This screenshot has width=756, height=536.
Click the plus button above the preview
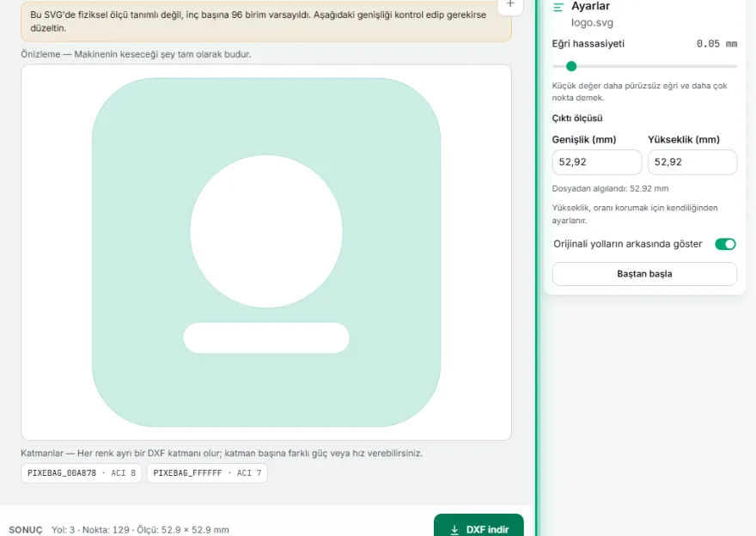(x=510, y=5)
